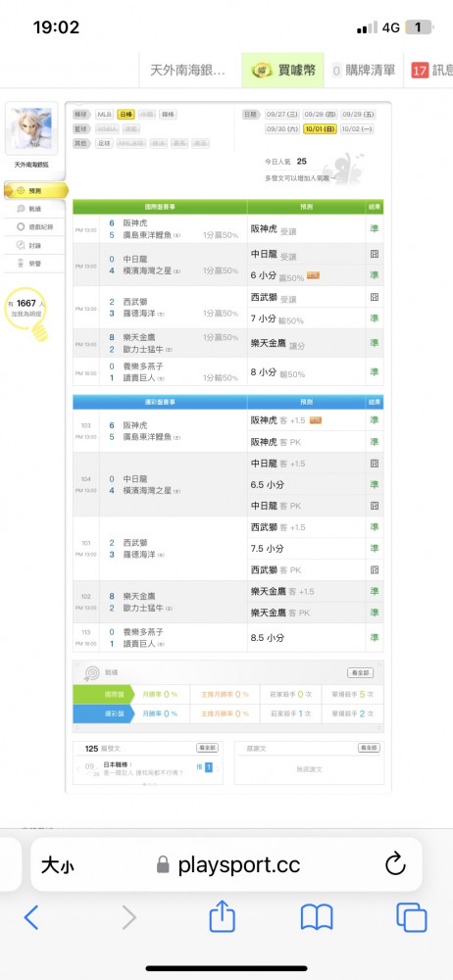
Task: Click the 6 小分 贏50% prediction
Action: (x=284, y=275)
